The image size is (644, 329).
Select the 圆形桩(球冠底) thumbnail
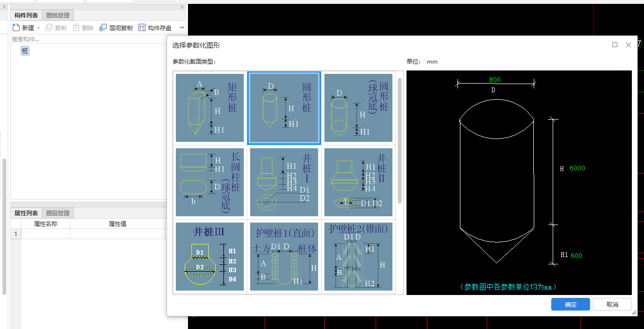[358, 108]
